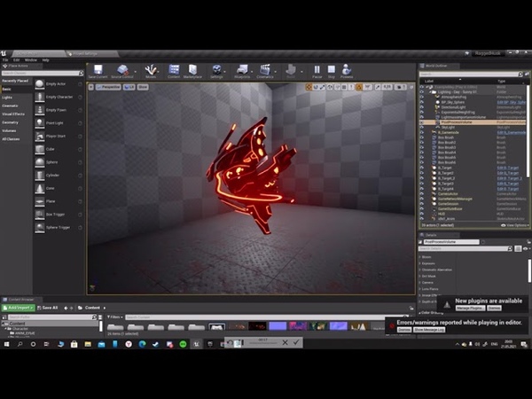Click the World Outliner search field

469,74
